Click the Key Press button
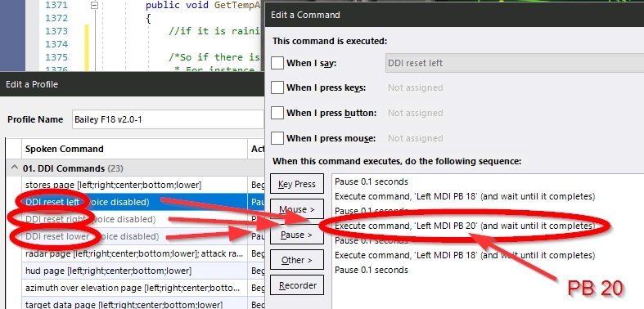 pos(296,184)
